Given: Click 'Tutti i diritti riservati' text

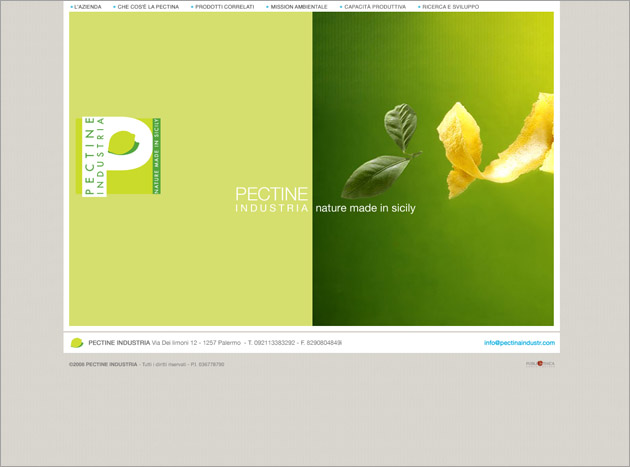Looking at the screenshot, I should [x=164, y=365].
